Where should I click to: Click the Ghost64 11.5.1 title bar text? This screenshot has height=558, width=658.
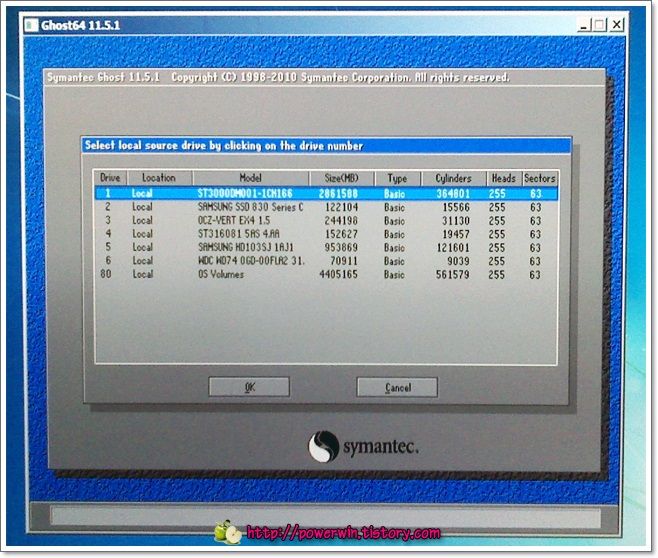click(x=80, y=25)
